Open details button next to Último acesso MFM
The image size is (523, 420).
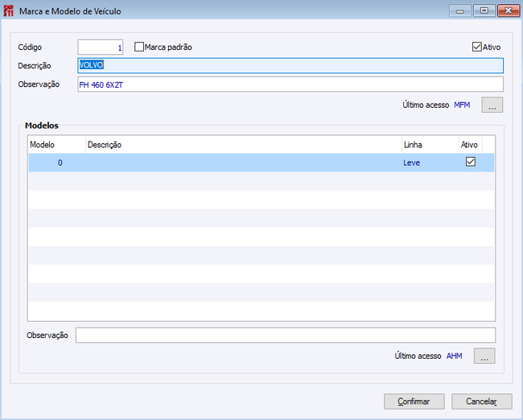coord(492,105)
